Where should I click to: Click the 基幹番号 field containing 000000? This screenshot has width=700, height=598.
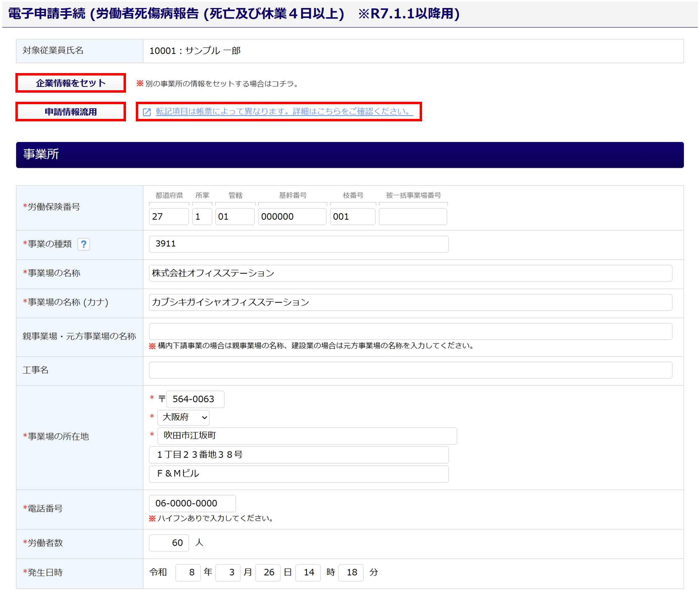point(292,216)
